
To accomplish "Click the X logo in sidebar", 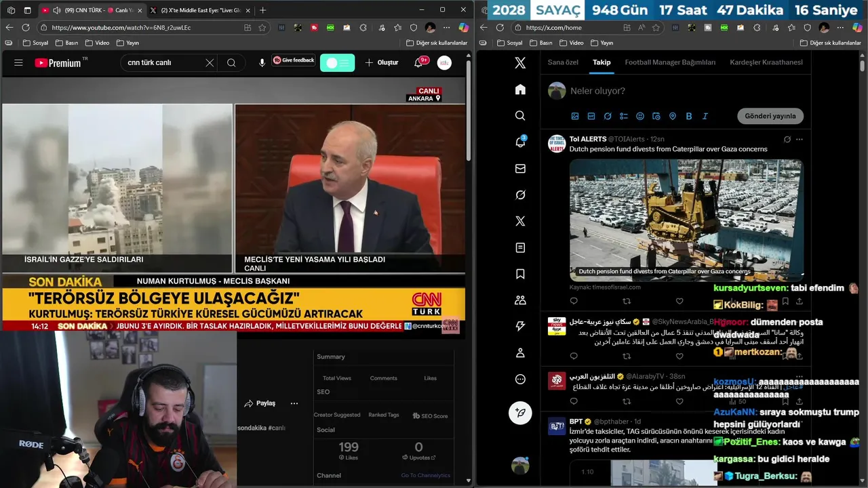I will 520,63.
